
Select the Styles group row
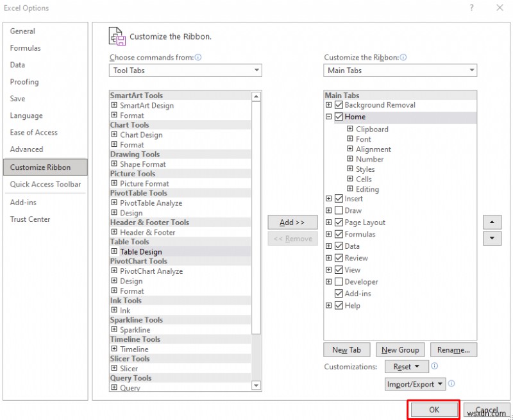click(x=365, y=169)
